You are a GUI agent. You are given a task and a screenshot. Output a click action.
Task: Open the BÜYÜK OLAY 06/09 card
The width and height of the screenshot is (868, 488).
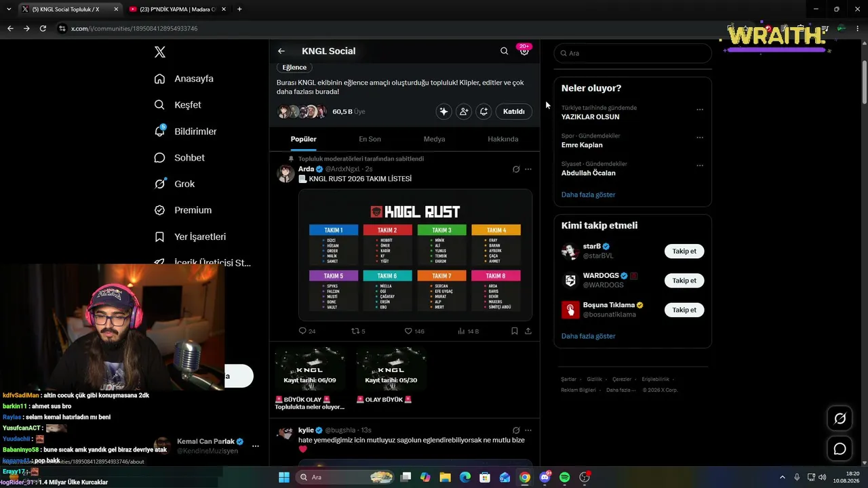311,379
